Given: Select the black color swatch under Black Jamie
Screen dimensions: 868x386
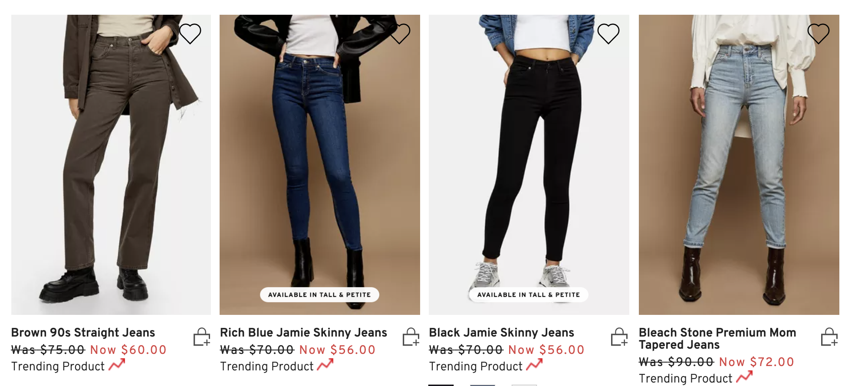Looking at the screenshot, I should point(441,385).
